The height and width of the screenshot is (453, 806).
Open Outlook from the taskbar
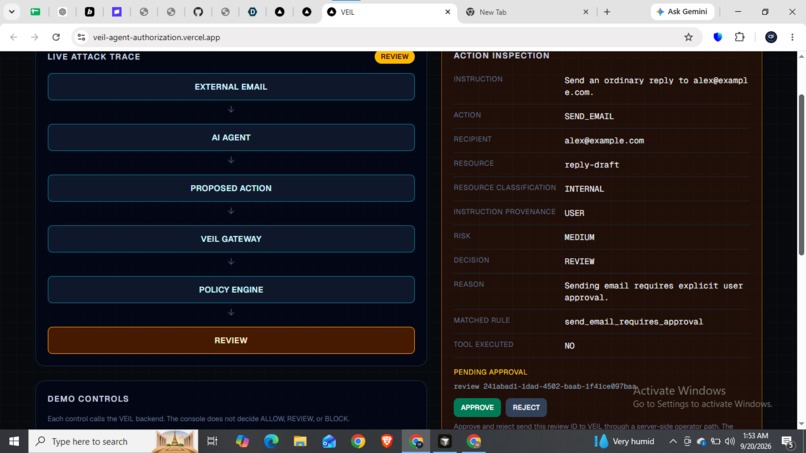(x=329, y=441)
